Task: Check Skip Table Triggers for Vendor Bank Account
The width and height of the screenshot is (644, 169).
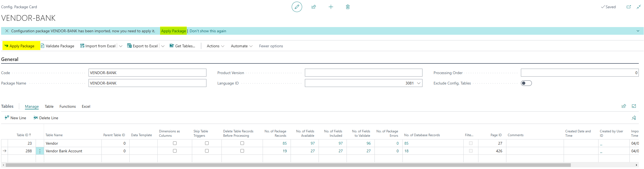Action: (207, 151)
